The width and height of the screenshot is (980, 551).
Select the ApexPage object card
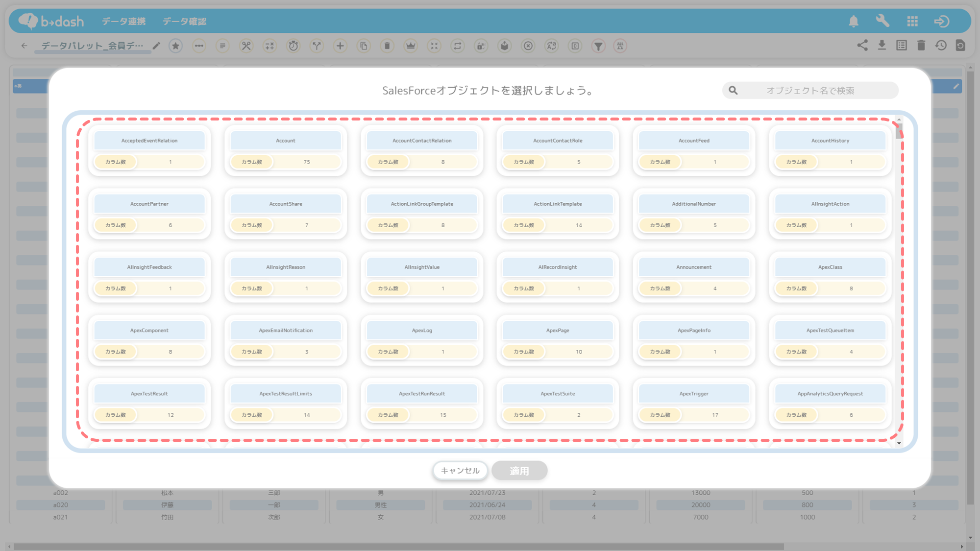coord(558,340)
